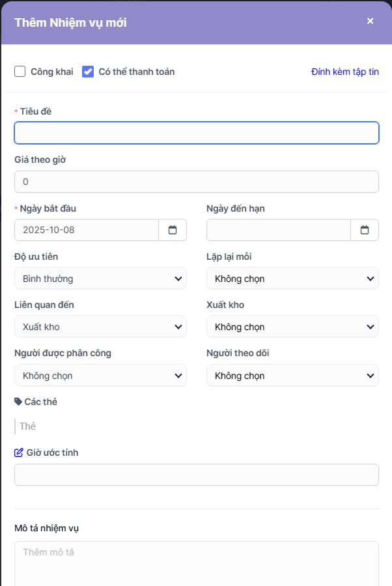Open the Xuất kho selection dropdown
Screen dimensions: 392x586
pos(292,327)
